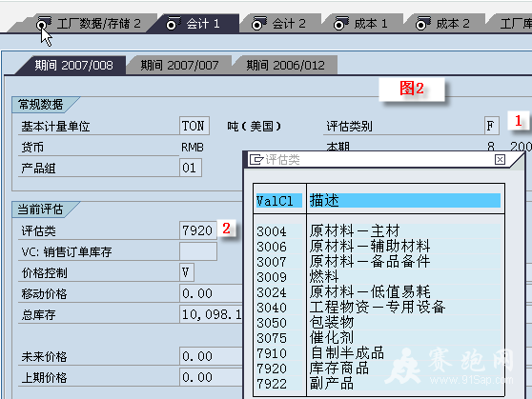Click the 评估类别 field containing F
532x399 pixels.
pos(491,126)
